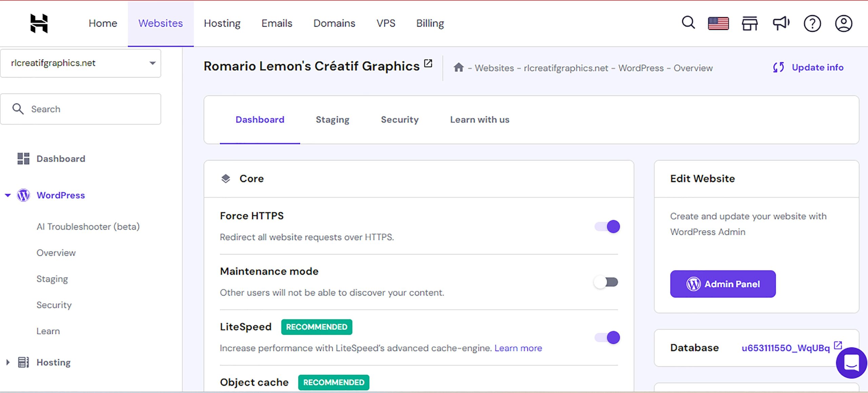
Task: Click the Hosting server icon in sidebar
Action: (23, 362)
